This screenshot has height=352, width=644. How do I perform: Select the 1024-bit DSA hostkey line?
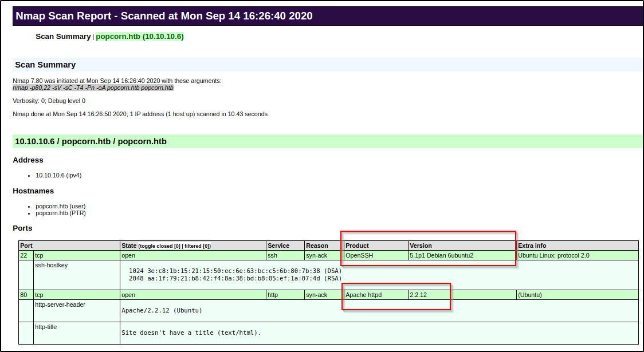coord(235,271)
